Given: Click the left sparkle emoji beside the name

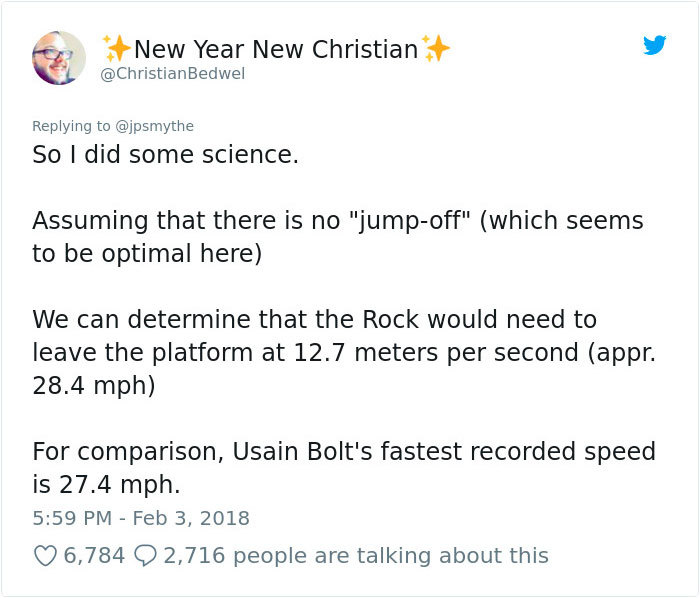Looking at the screenshot, I should point(117,48).
